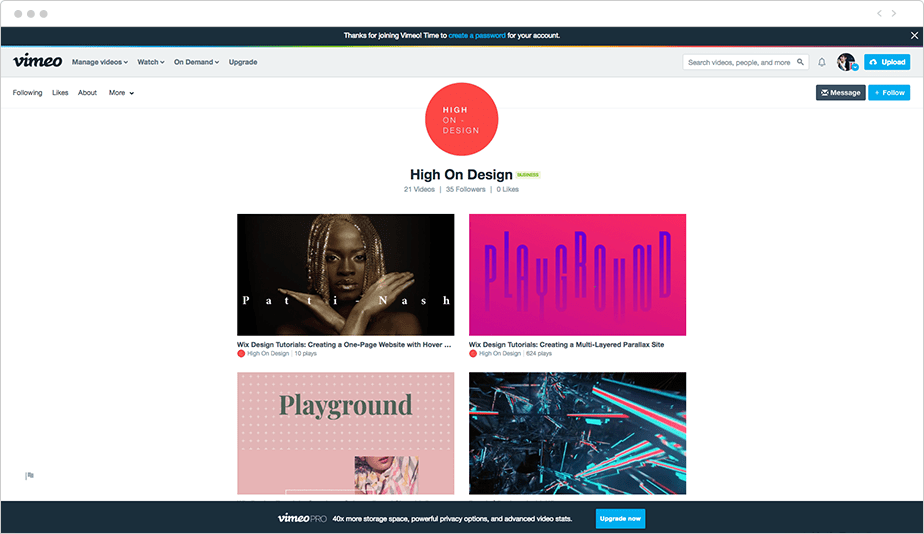The image size is (924, 534).
Task: Open the Upgrade menu item
Action: (x=243, y=62)
